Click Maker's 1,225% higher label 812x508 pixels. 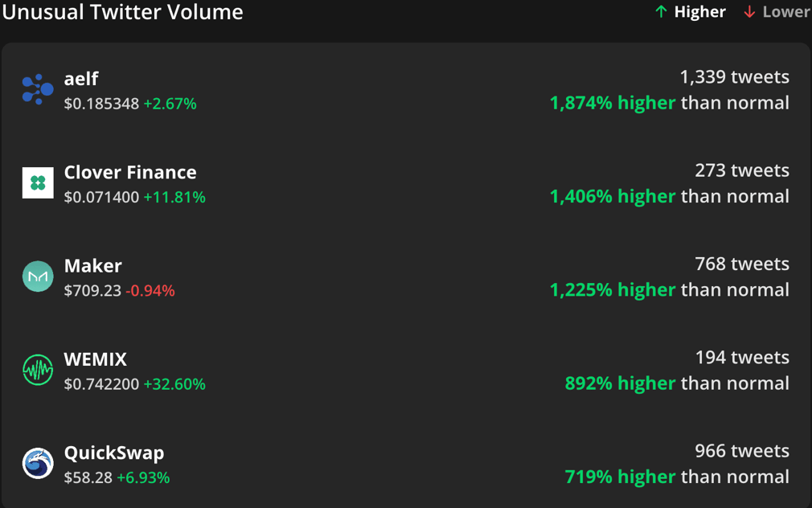[613, 289]
